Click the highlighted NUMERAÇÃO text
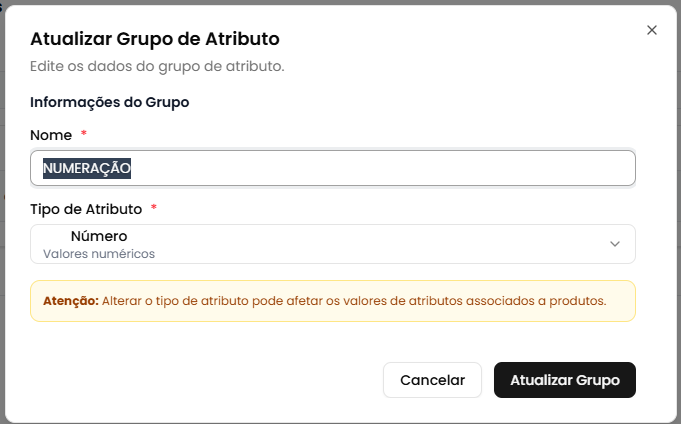This screenshot has height=424, width=681. 88,168
